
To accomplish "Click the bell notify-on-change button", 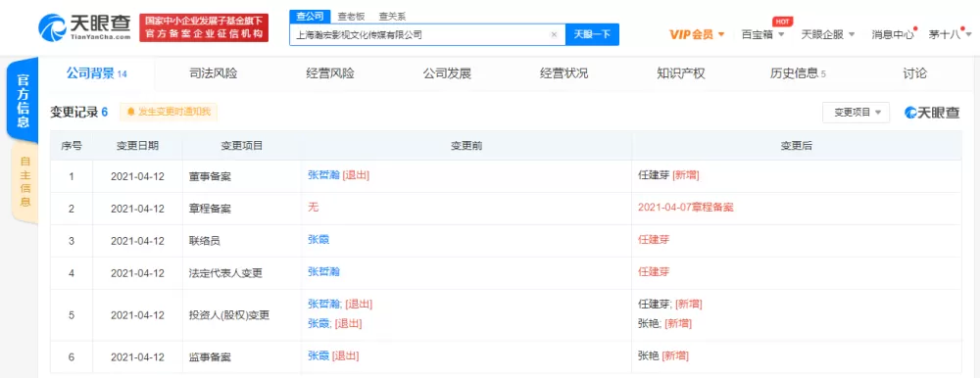I will (169, 112).
